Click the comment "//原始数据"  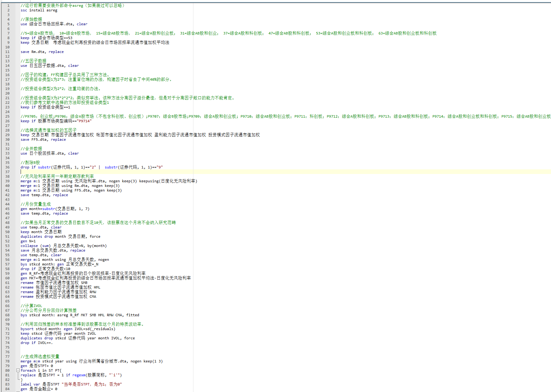31,19
